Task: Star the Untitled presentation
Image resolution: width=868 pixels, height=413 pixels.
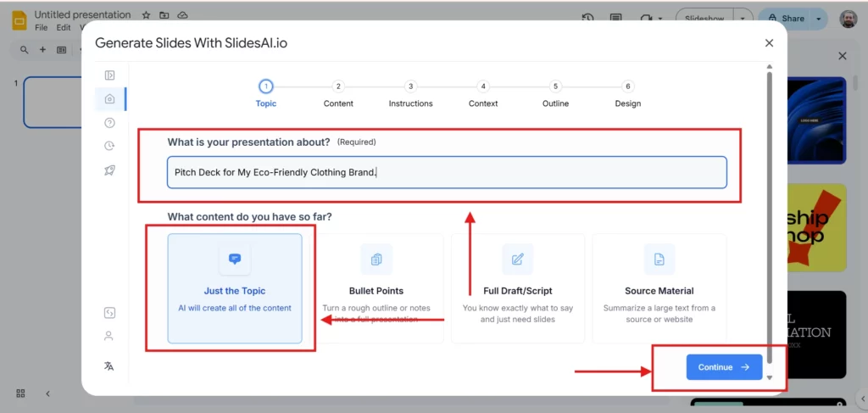Action: pos(146,15)
